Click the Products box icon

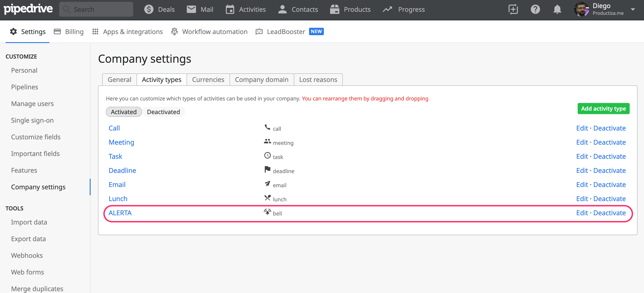(x=334, y=9)
